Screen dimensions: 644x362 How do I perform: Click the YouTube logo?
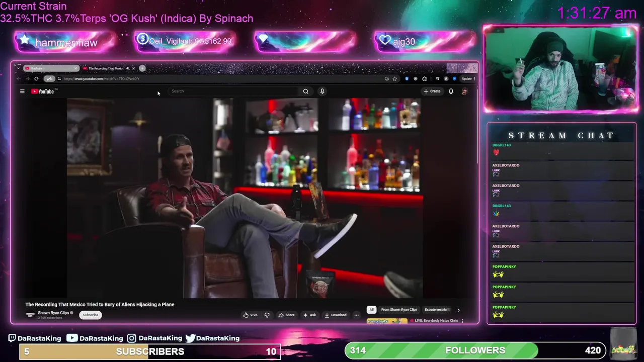[x=42, y=91]
